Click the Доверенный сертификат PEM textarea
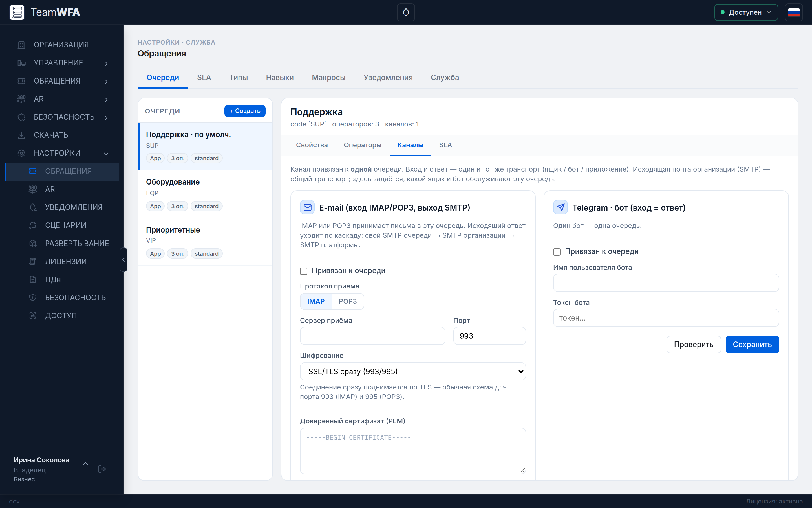This screenshot has height=508, width=812. click(x=413, y=451)
